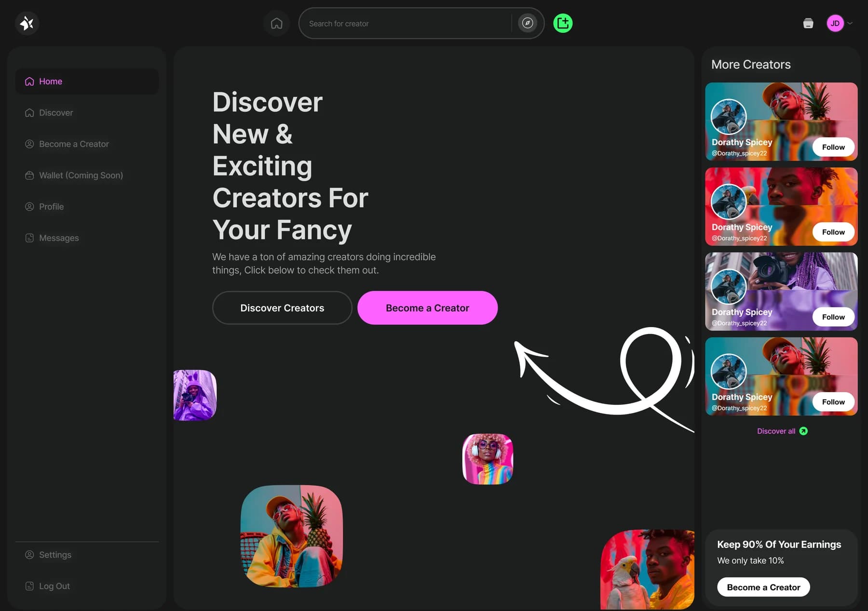Click the Home icon in the sidebar

(29, 81)
